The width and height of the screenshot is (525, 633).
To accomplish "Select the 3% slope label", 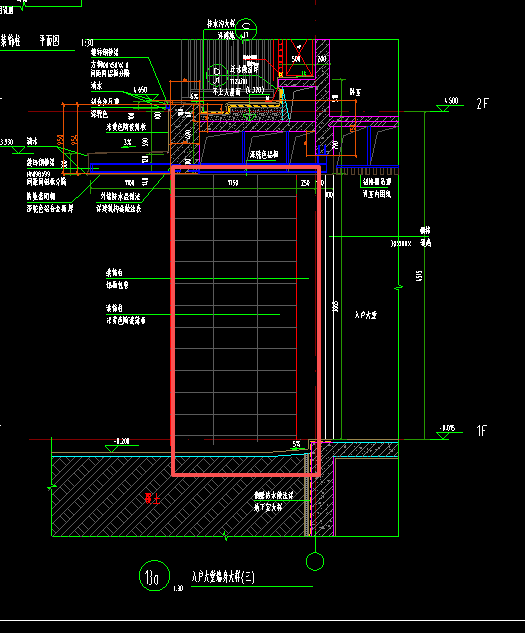I will tap(128, 142).
